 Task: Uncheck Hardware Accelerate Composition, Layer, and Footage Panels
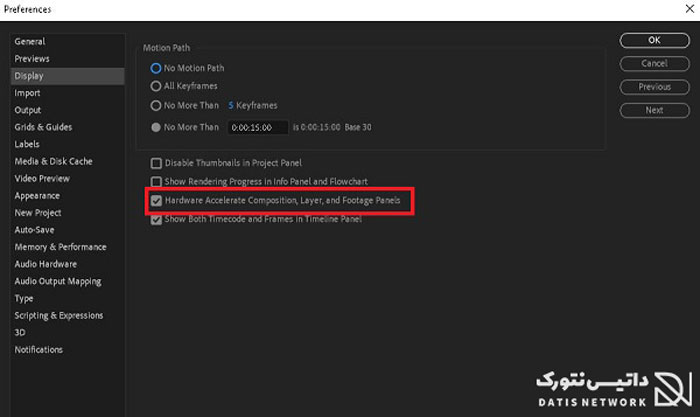tap(155, 201)
